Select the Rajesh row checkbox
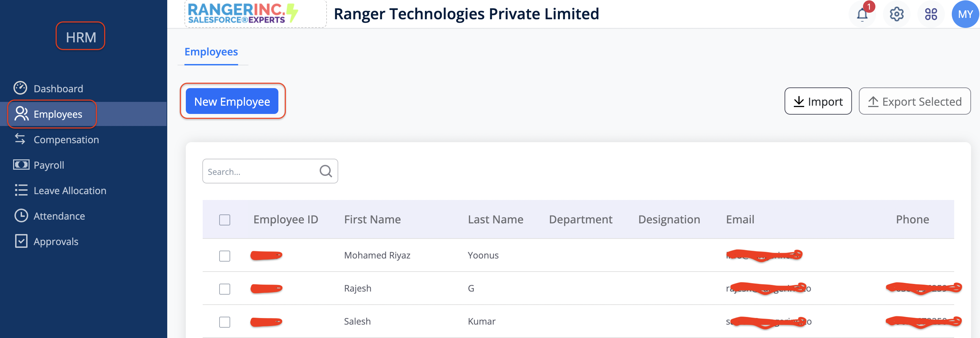 point(224,289)
